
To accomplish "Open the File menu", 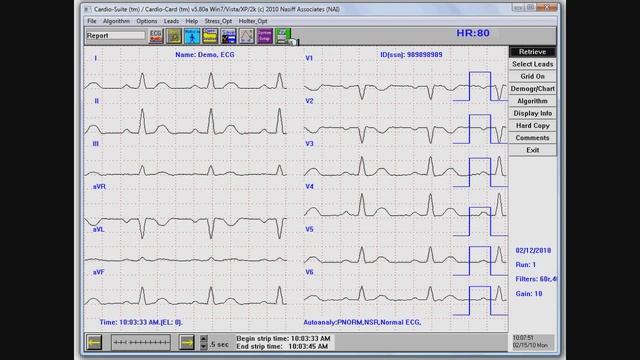I will (92, 21).
